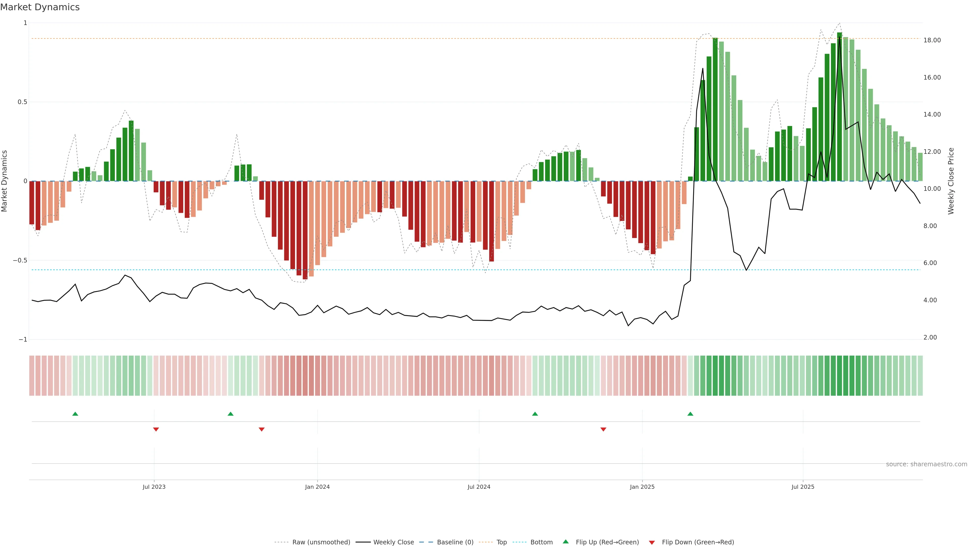Image resolution: width=980 pixels, height=551 pixels.
Task: Hide the Bottom threshold legend entry
Action: pyautogui.click(x=541, y=542)
